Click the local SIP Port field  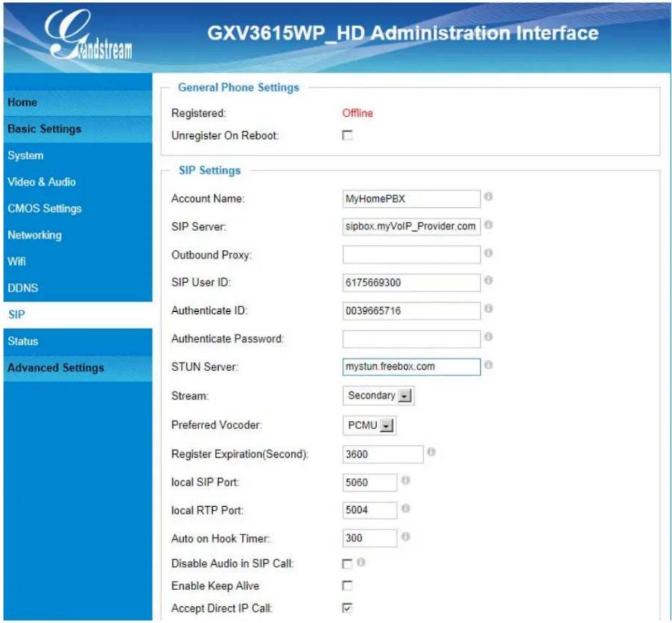(x=370, y=482)
